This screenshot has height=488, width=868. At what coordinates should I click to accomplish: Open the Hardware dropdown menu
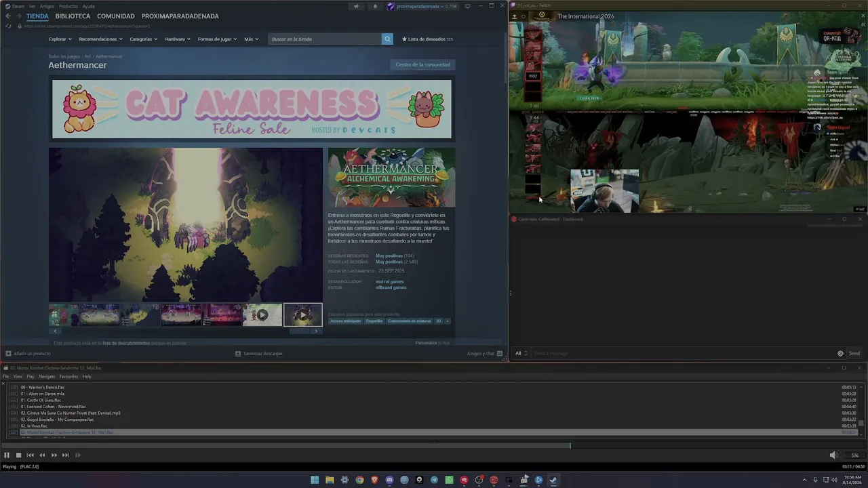click(x=178, y=39)
